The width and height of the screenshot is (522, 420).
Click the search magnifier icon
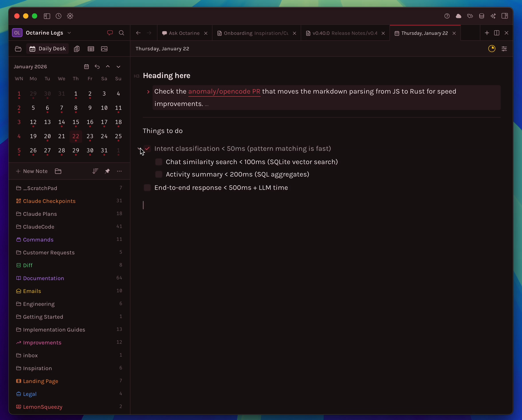coord(122,33)
